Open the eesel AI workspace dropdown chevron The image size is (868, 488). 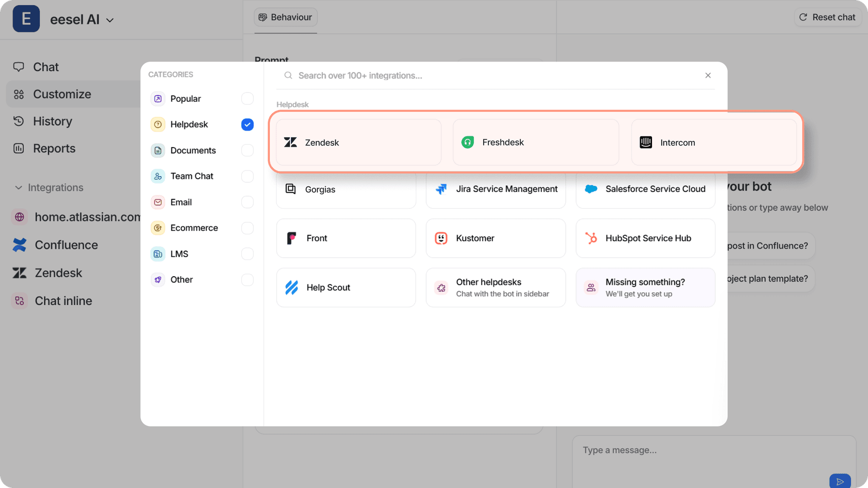tap(110, 20)
